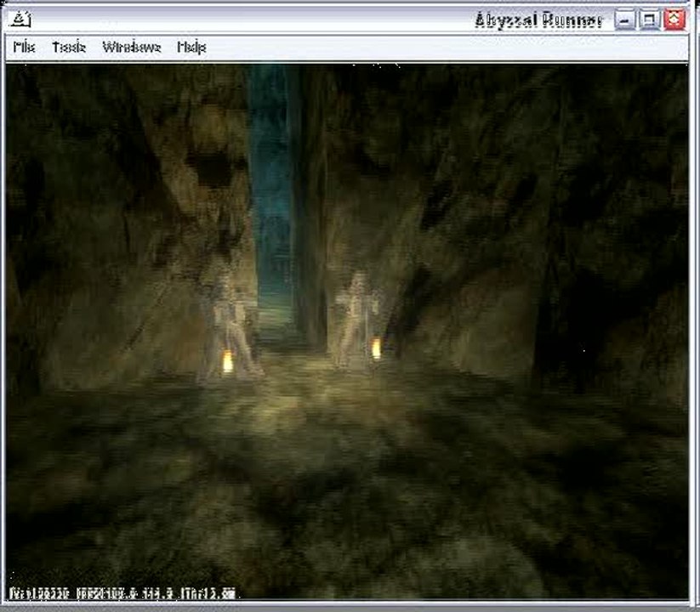Click the left glowing lantern in scene

228,361
